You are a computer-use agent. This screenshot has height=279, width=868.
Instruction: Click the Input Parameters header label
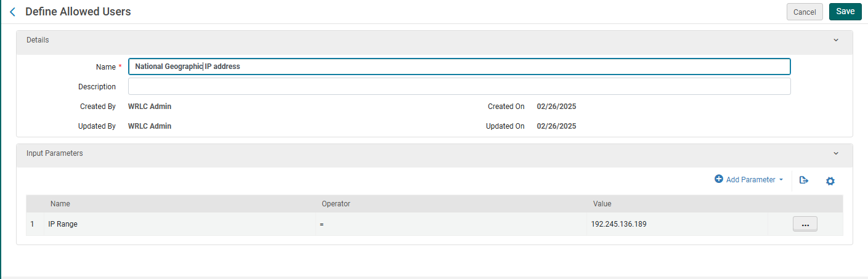[x=54, y=153]
